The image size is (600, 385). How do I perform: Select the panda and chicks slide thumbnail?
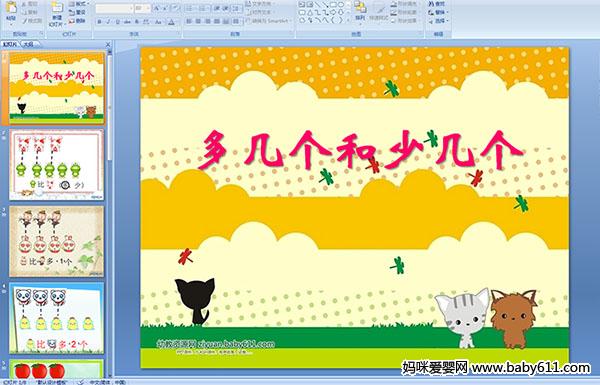click(x=56, y=318)
